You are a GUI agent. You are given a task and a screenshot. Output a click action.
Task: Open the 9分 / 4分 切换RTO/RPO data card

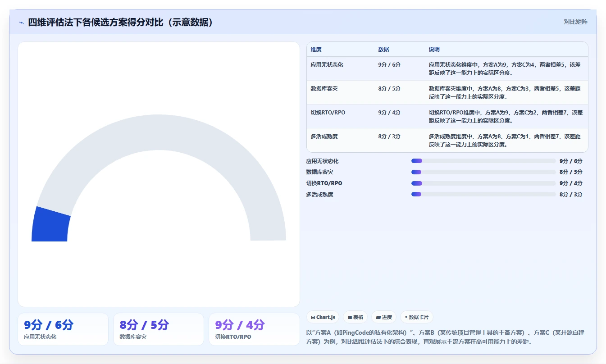coord(254,329)
